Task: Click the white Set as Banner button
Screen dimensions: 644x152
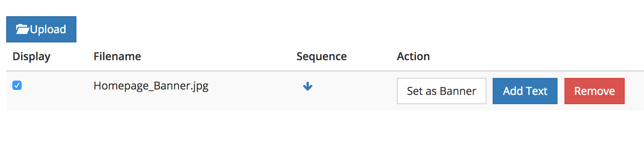Action: (441, 91)
